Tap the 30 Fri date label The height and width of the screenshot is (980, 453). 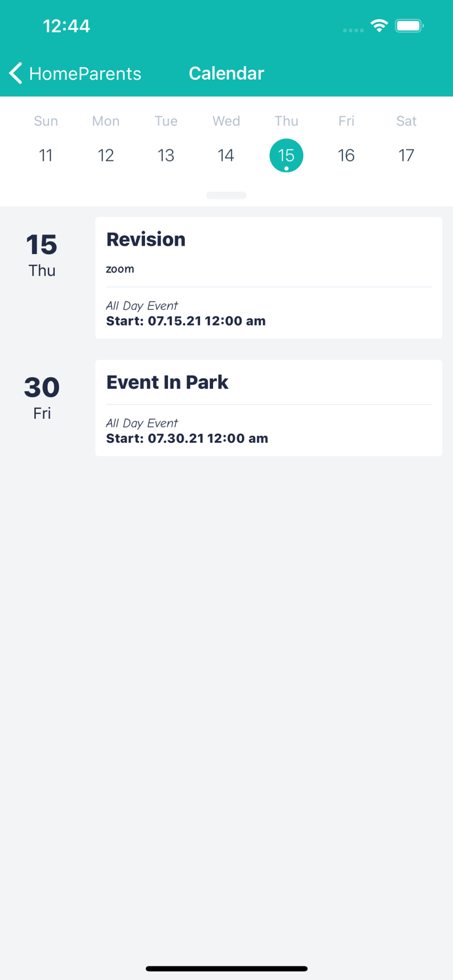pyautogui.click(x=42, y=397)
